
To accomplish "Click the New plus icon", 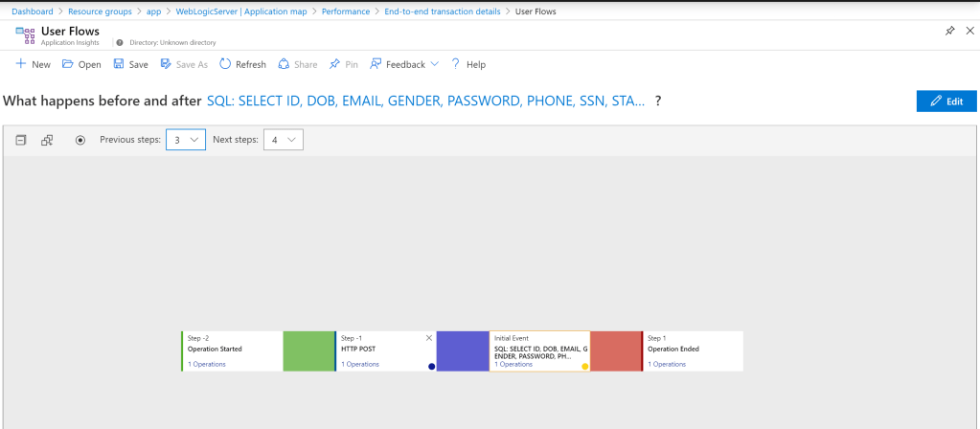I will pyautogui.click(x=21, y=64).
